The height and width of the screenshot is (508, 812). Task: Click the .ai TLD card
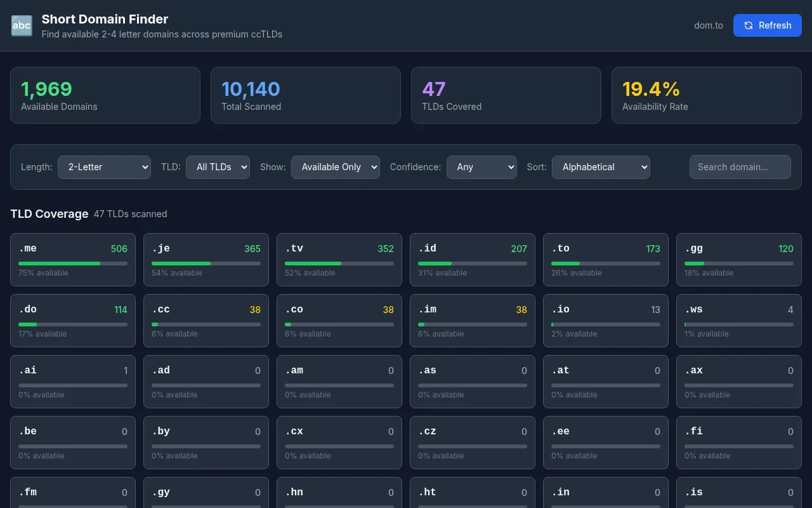(73, 382)
